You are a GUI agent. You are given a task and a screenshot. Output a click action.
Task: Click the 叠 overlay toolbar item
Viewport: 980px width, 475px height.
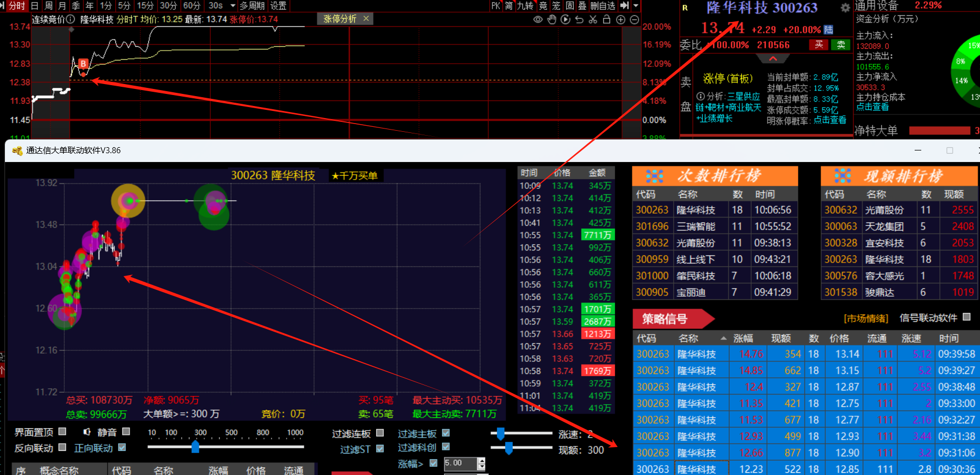tap(583, 5)
